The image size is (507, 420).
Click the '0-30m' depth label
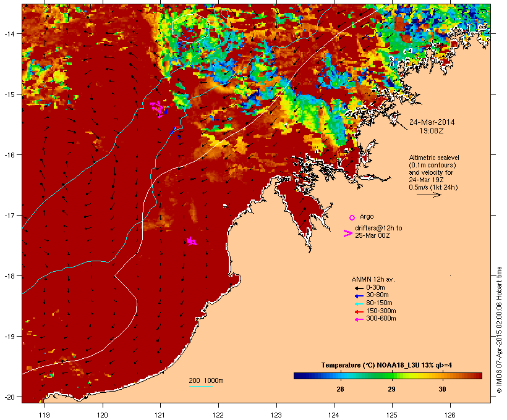[x=375, y=287]
